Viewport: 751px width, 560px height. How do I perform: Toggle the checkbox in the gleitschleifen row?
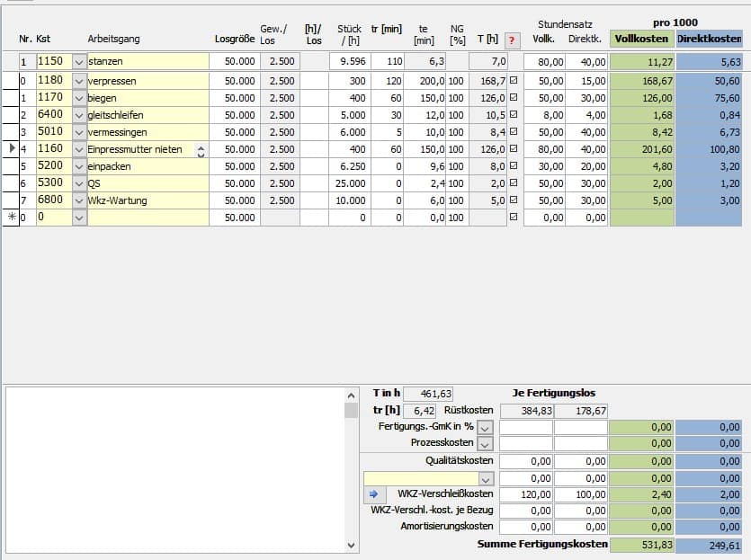click(x=514, y=115)
